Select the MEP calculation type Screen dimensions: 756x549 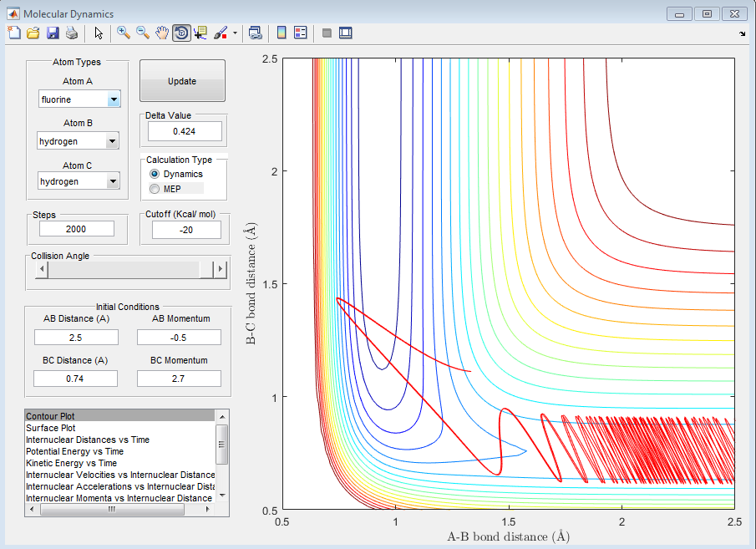[x=154, y=189]
